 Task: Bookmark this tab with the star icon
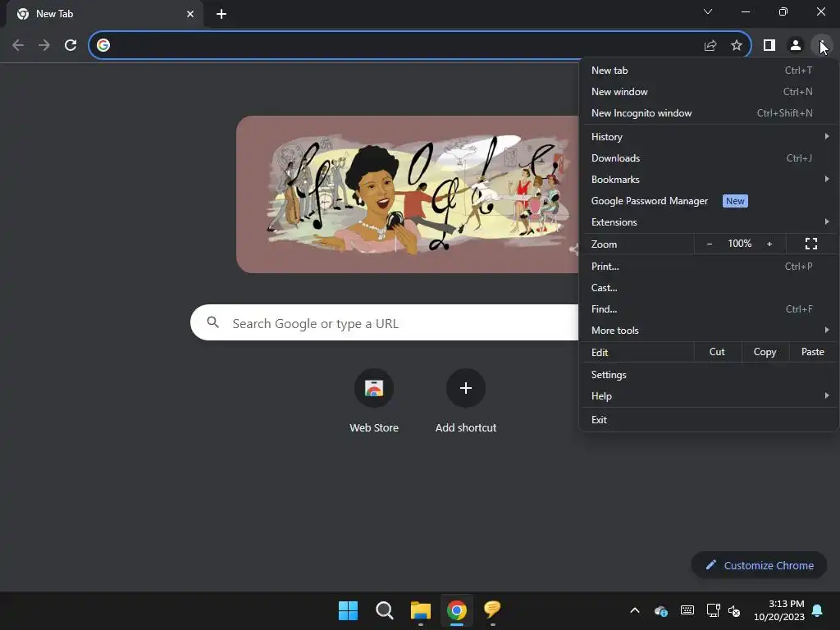pyautogui.click(x=737, y=46)
